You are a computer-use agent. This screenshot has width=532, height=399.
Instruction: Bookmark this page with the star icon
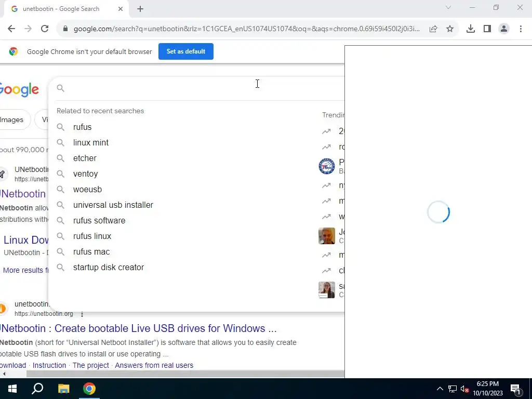(450, 29)
